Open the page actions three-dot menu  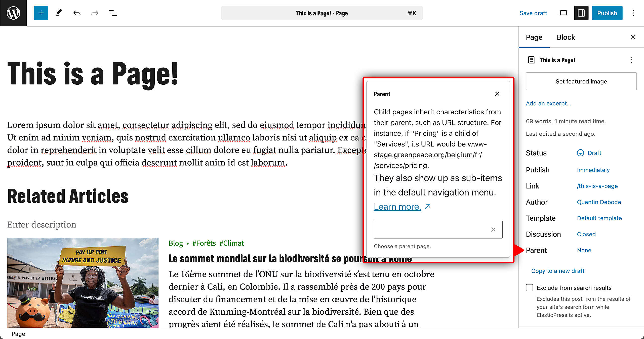pyautogui.click(x=631, y=60)
